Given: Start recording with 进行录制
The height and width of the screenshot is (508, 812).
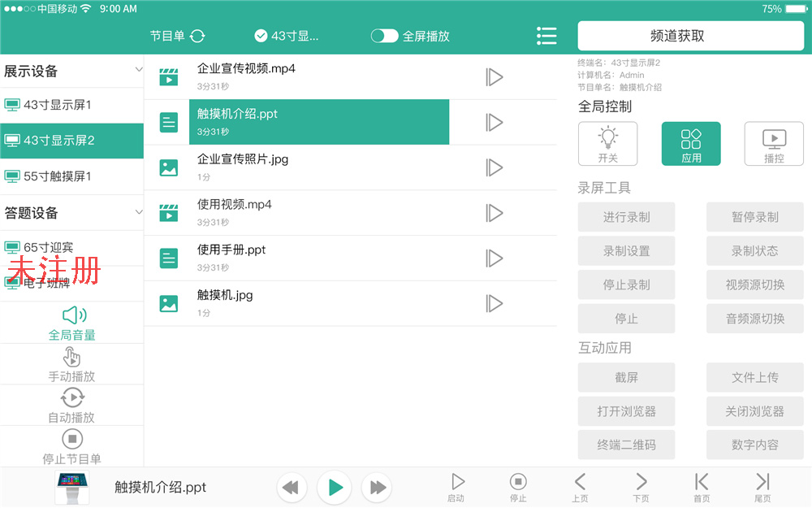Looking at the screenshot, I should click(626, 217).
